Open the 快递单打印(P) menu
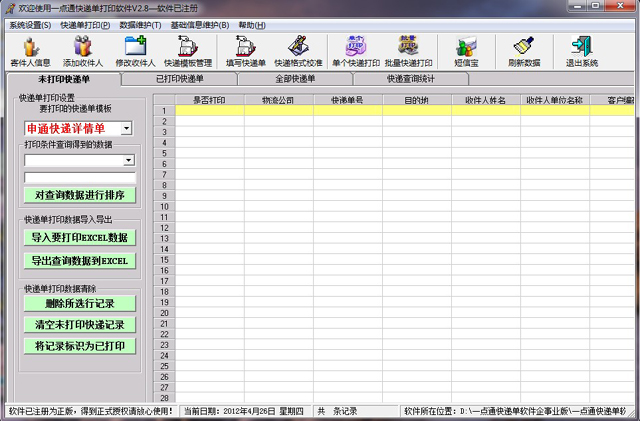The width and height of the screenshot is (640, 421). (85, 25)
